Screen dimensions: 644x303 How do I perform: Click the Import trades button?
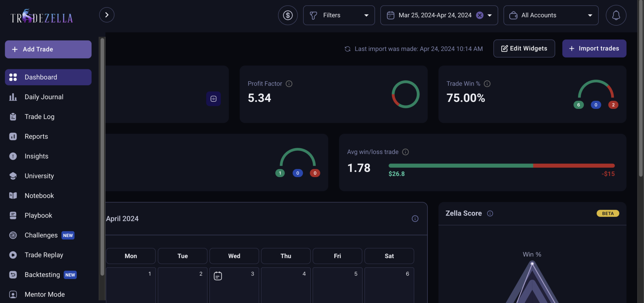(594, 48)
